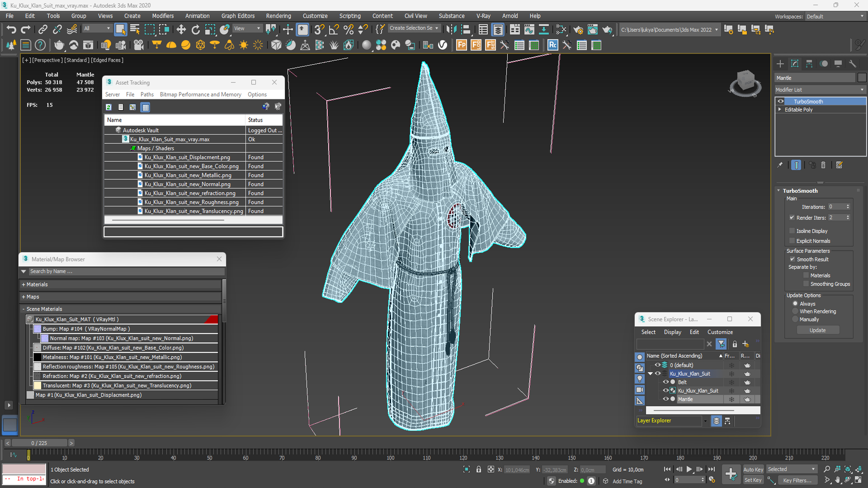The width and height of the screenshot is (868, 488).
Task: Select When Rendering update option
Action: click(x=795, y=311)
